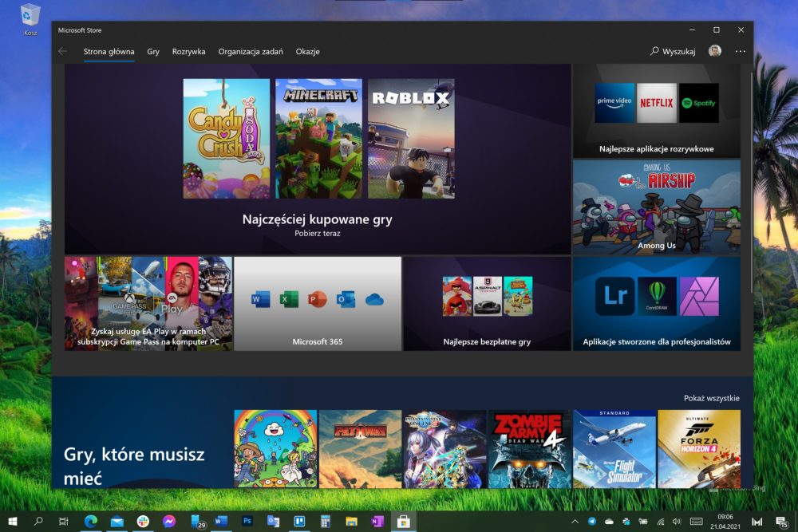This screenshot has height=532, width=798.
Task: Click the SpongeBob game icon
Action: 518,297
